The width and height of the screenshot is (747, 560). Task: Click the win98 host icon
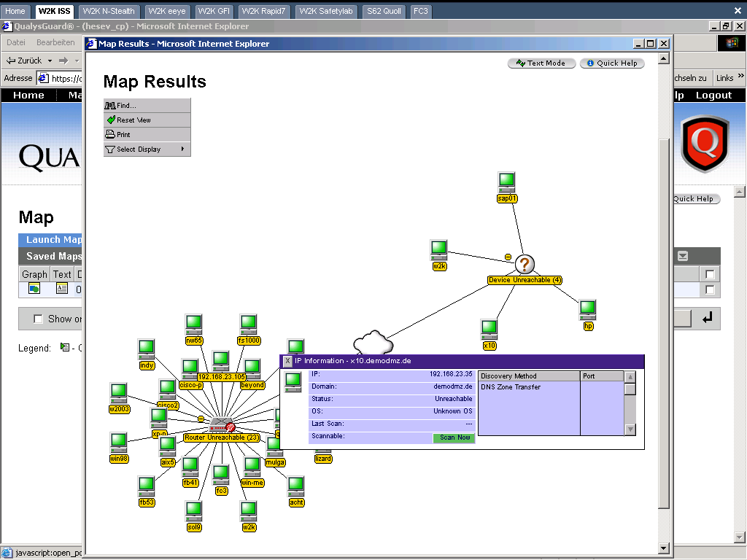(119, 443)
